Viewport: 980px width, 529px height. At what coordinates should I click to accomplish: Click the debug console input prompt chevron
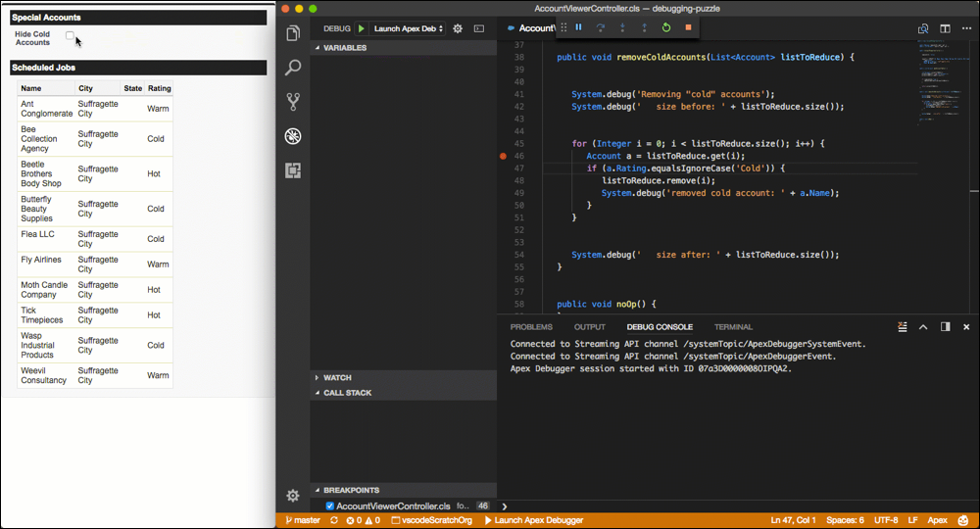point(505,506)
